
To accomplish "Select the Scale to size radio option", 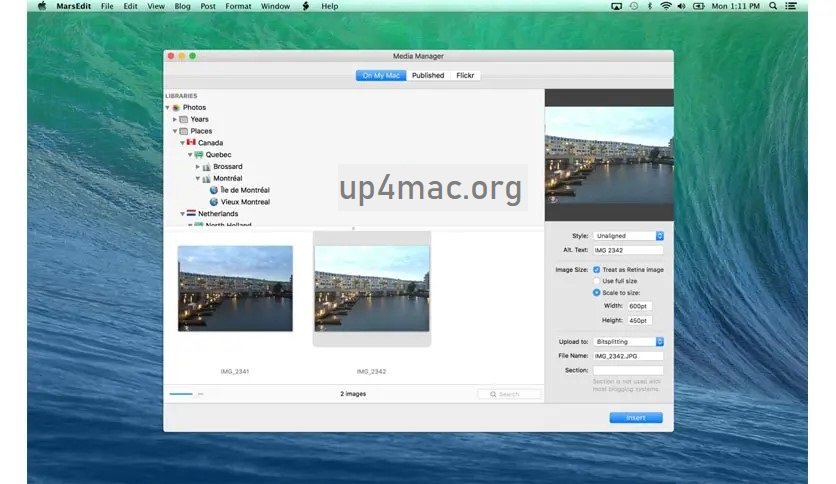I will pyautogui.click(x=597, y=293).
